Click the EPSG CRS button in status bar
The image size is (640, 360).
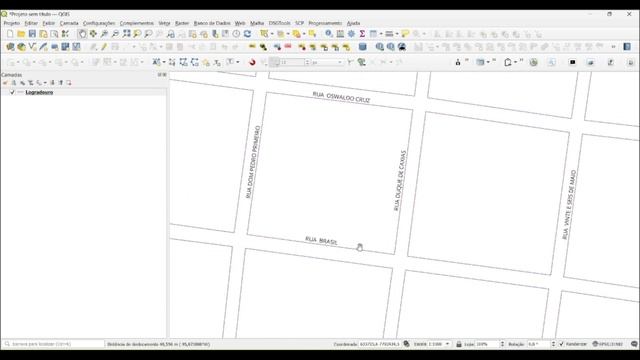pos(608,344)
